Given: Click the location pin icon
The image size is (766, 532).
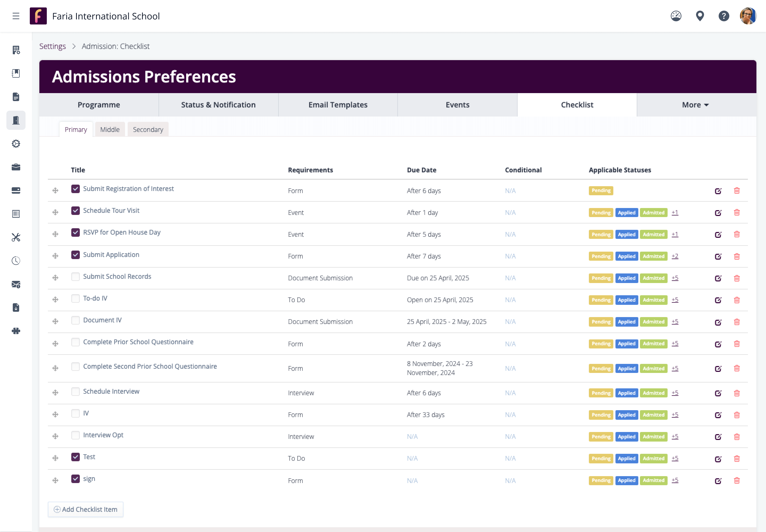Looking at the screenshot, I should [x=700, y=16].
